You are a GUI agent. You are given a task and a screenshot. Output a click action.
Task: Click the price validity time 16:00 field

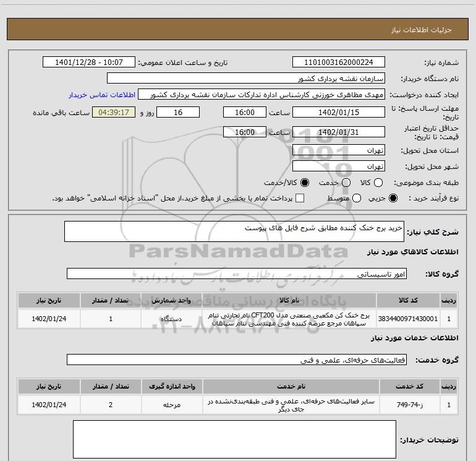pyautogui.click(x=245, y=132)
